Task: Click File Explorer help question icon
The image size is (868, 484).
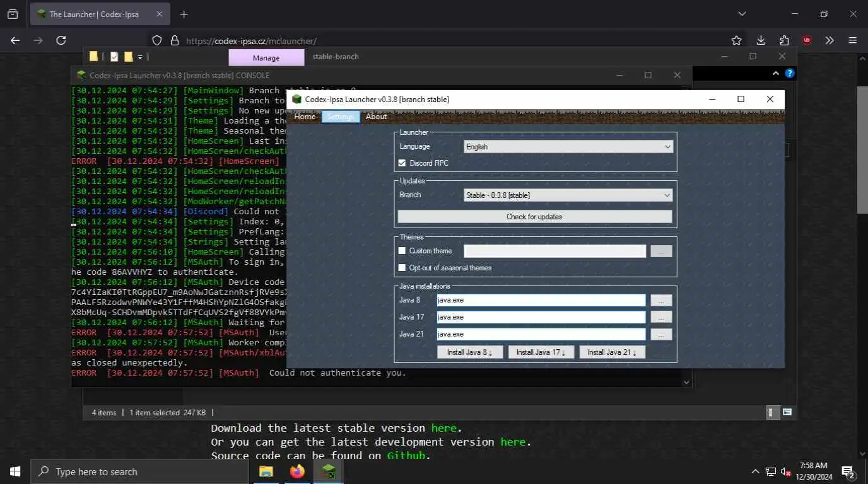Action: pyautogui.click(x=789, y=73)
